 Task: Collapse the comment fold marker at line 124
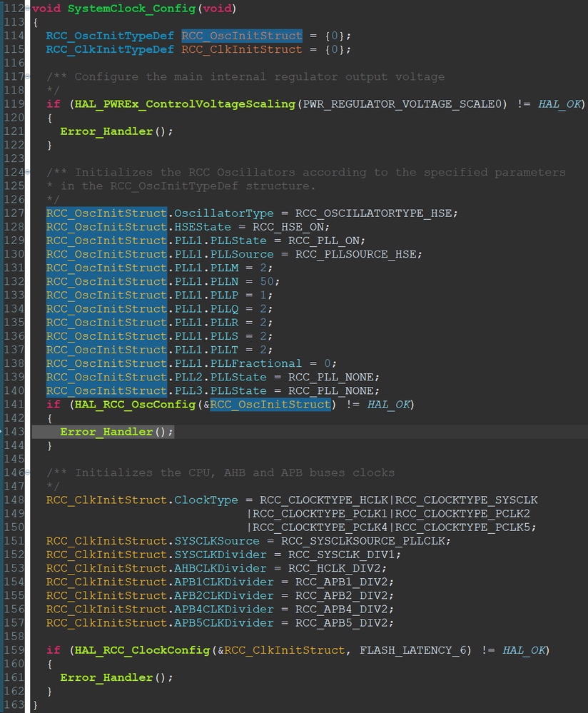(x=27, y=172)
